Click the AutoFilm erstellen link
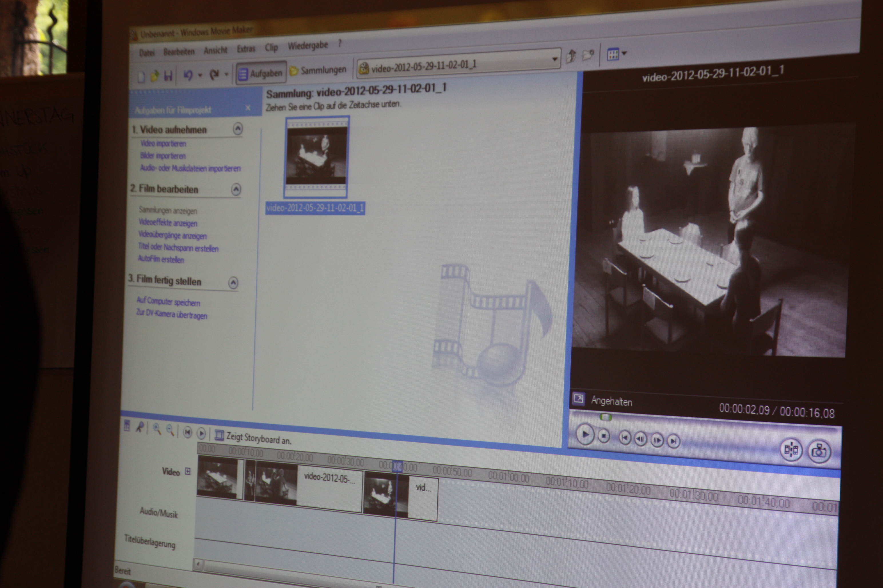Screen dimensions: 883x588 161,259
